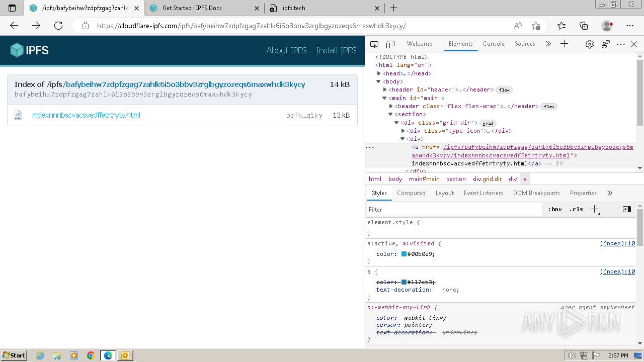Open indexnnnbscvacsvedffetrtryty.html file link

(86, 115)
